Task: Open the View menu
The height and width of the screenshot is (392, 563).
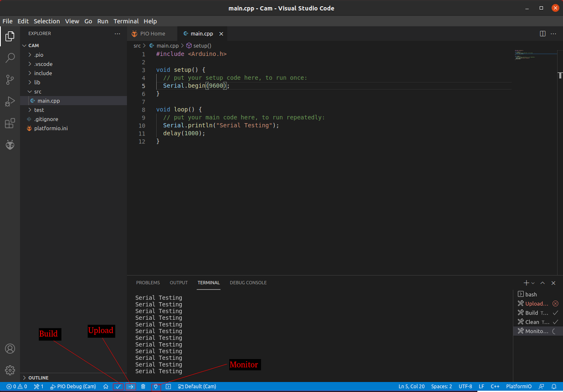Action: (x=72, y=21)
